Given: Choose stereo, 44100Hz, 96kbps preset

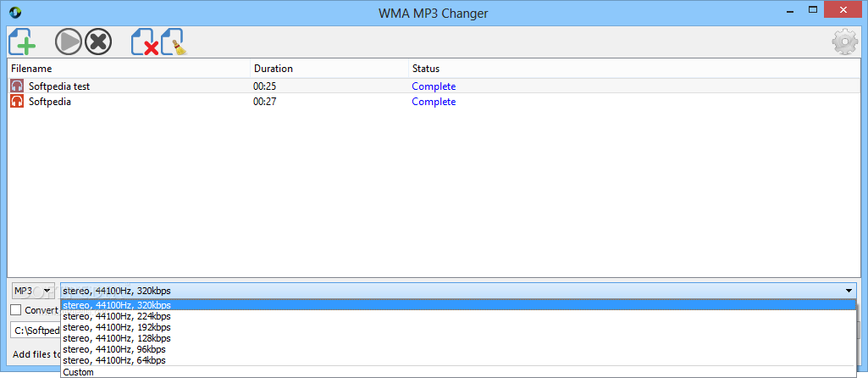Looking at the screenshot, I should click(x=458, y=349).
